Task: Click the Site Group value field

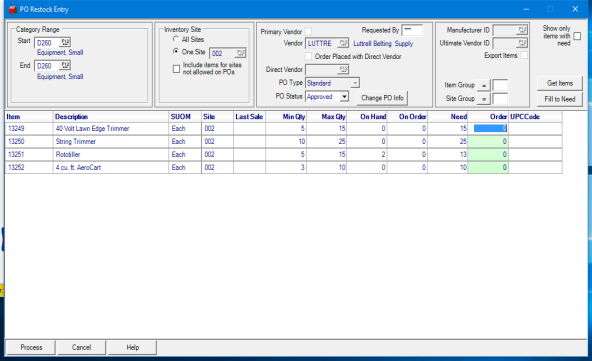Action: [500, 99]
